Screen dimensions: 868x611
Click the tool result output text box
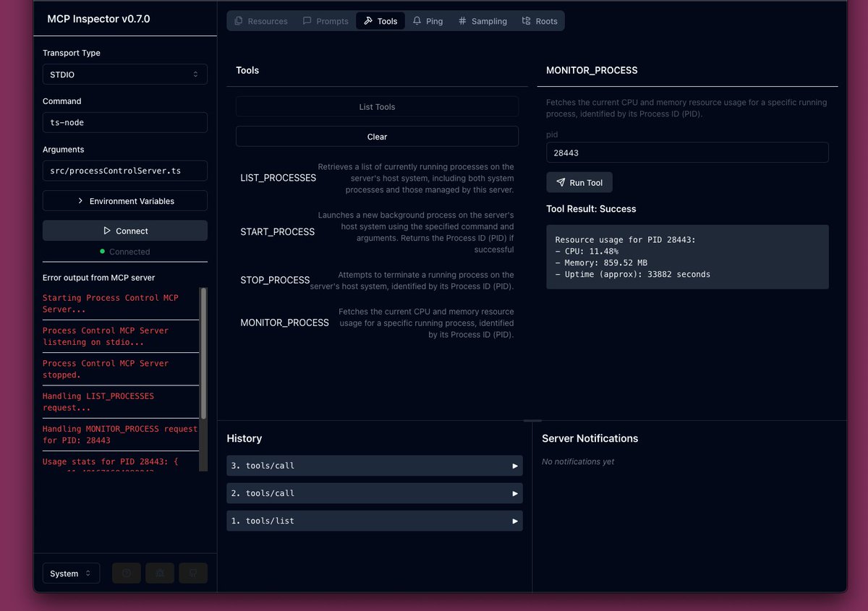click(x=687, y=257)
